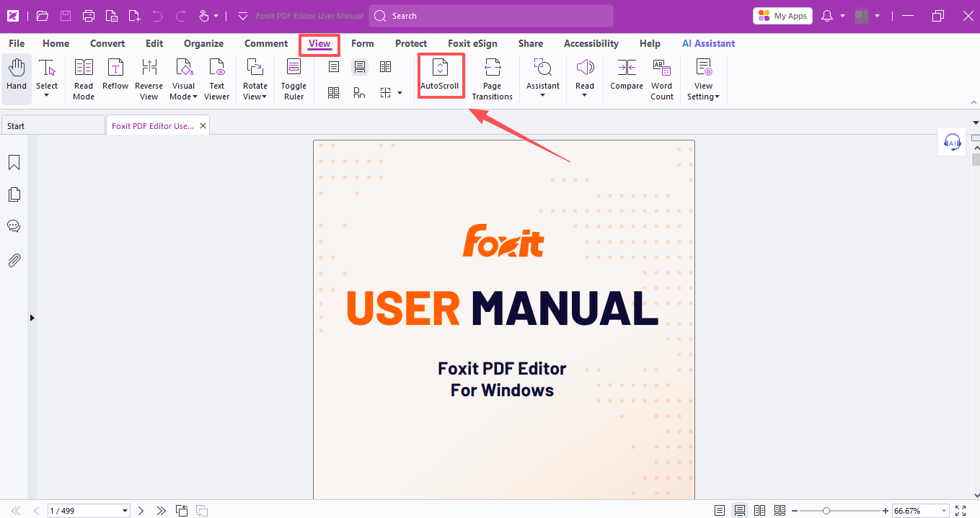The height and width of the screenshot is (518, 980).
Task: Click the zoom slider handle
Action: point(826,511)
